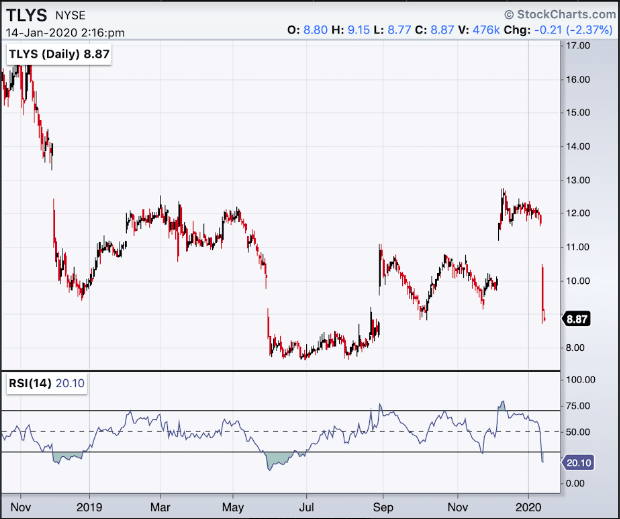
Task: Click the 13.00 price axis label
Action: point(578,180)
